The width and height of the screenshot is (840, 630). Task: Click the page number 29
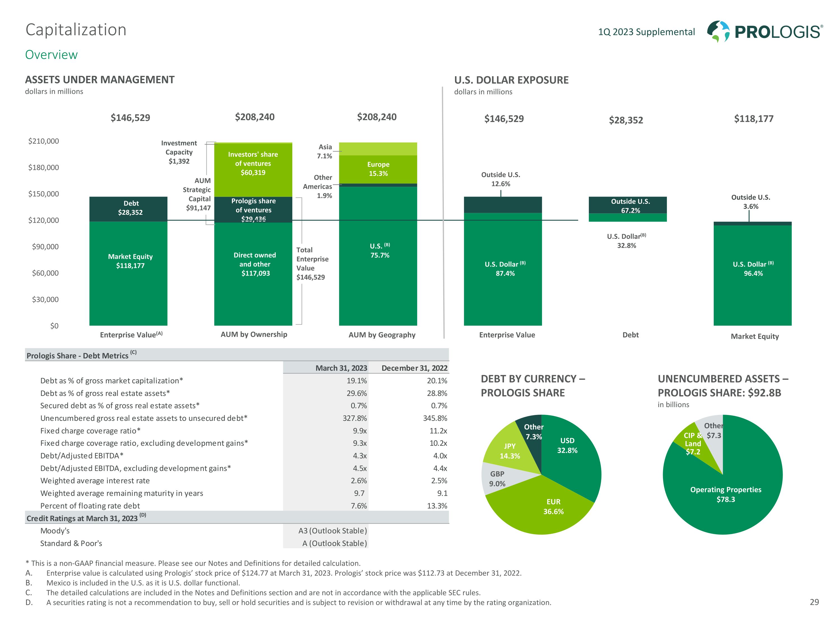pos(814,602)
